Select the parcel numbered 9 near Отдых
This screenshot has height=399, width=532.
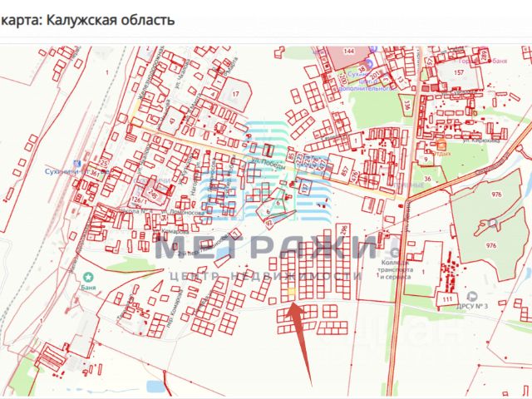[x=426, y=159]
